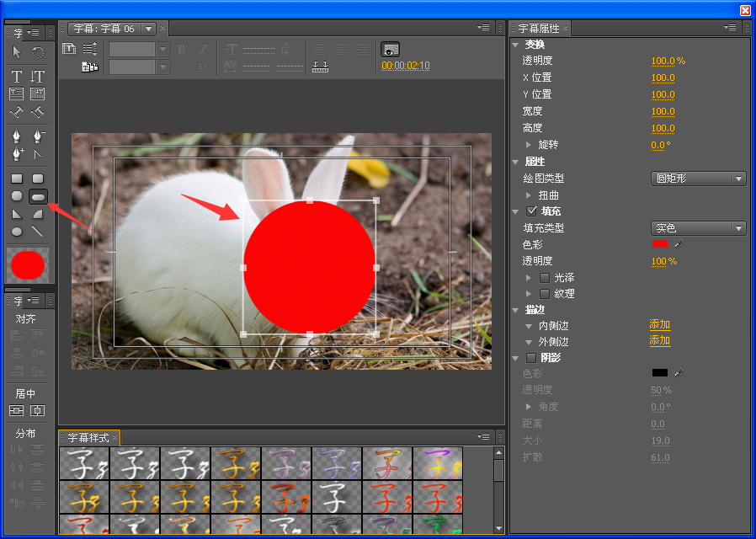756x539 pixels.
Task: Select the horizontal Type tool
Action: pos(16,76)
